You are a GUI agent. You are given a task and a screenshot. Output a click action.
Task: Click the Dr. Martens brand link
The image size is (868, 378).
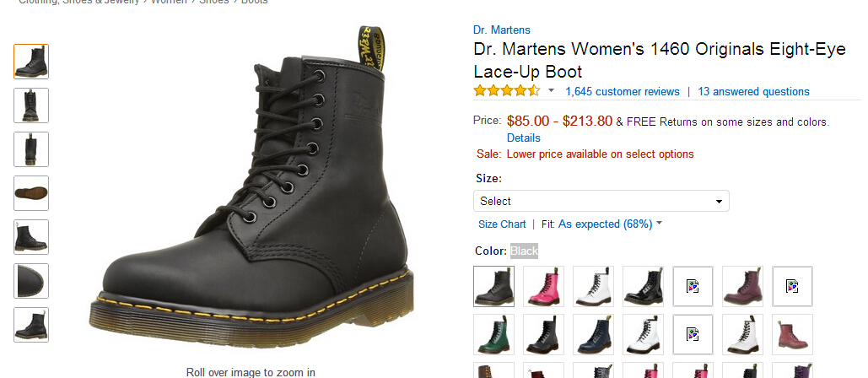[x=502, y=30]
